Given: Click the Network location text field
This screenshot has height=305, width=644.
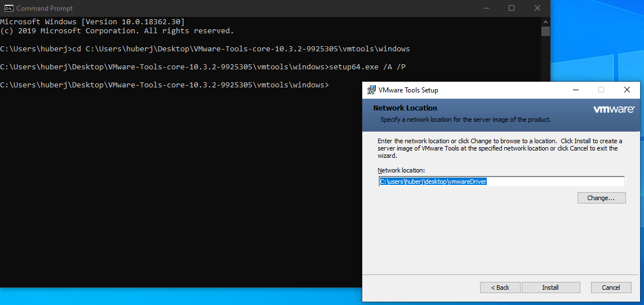Looking at the screenshot, I should [x=501, y=182].
